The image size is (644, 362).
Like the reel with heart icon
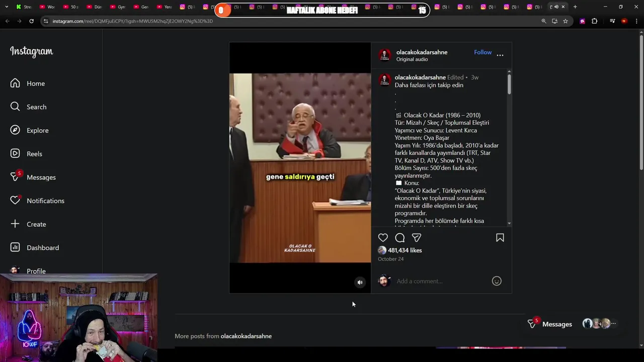383,238
